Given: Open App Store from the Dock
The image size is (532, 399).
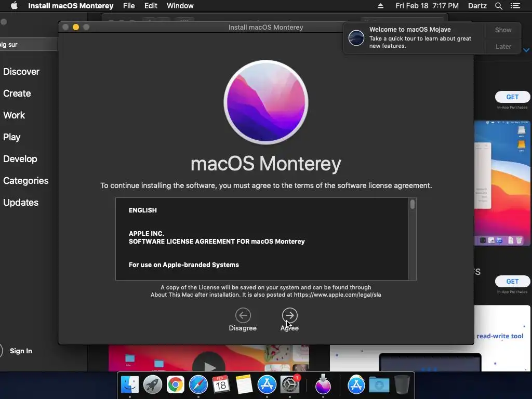Looking at the screenshot, I should [x=267, y=385].
